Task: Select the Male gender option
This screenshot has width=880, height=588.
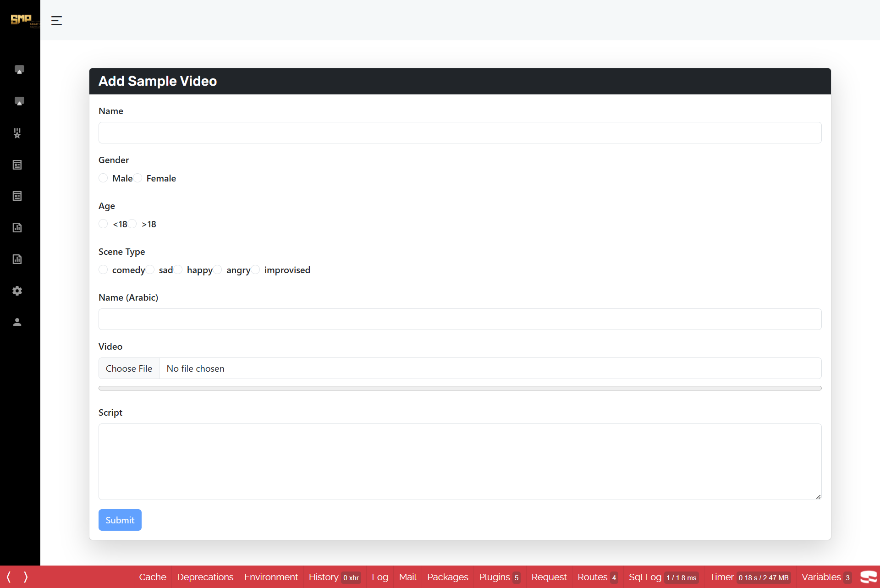Action: (x=103, y=178)
